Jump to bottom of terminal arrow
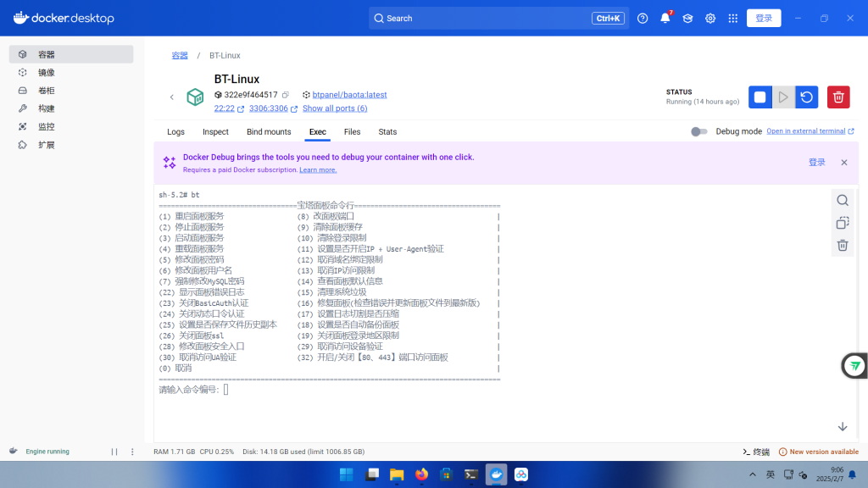The height and width of the screenshot is (488, 868). point(843,427)
